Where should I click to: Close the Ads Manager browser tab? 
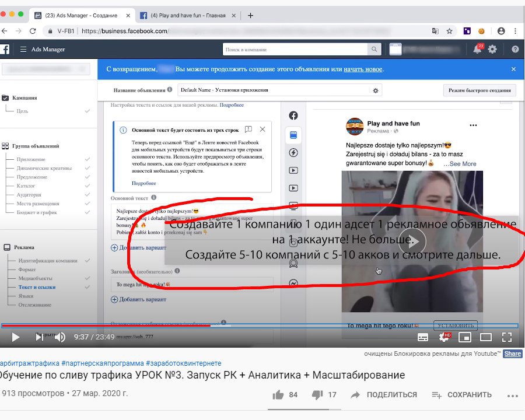(x=128, y=15)
